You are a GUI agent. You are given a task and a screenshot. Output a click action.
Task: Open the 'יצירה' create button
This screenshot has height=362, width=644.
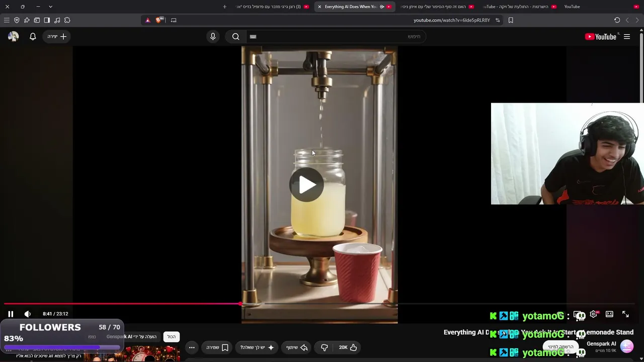pyautogui.click(x=56, y=37)
